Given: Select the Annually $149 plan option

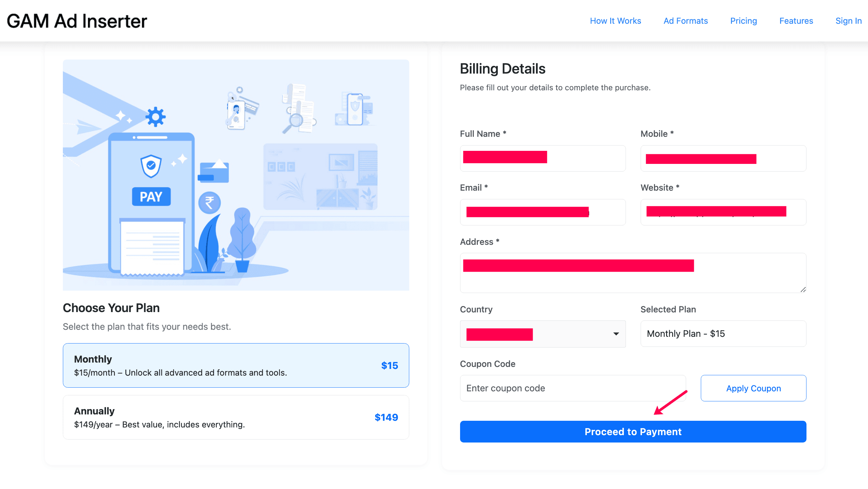Looking at the screenshot, I should tap(236, 417).
